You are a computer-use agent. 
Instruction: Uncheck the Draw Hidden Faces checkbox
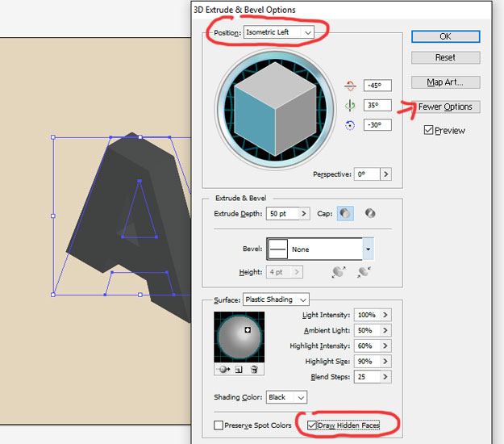point(312,425)
